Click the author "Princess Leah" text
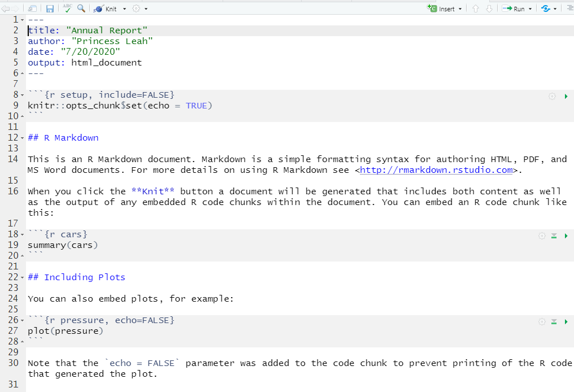The image size is (574, 392). point(112,41)
